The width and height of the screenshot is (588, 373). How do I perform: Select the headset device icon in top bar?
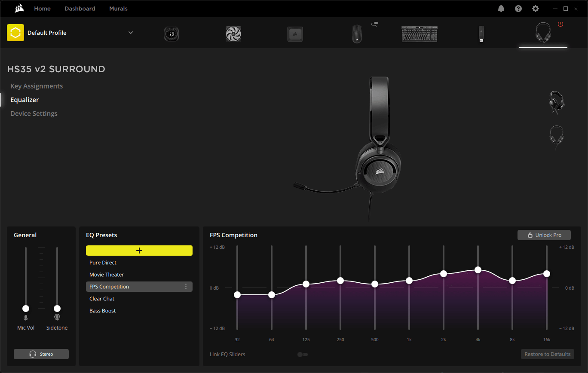pos(543,33)
